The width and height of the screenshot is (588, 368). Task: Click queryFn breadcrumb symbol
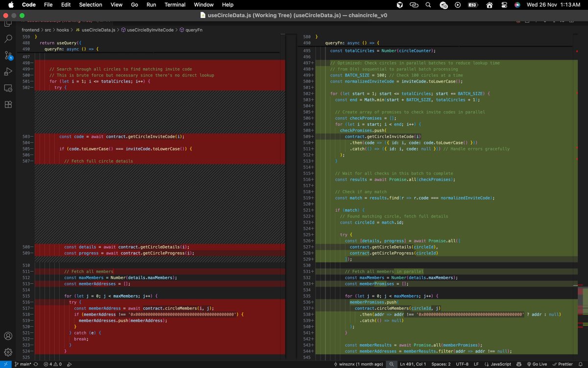pyautogui.click(x=190, y=30)
